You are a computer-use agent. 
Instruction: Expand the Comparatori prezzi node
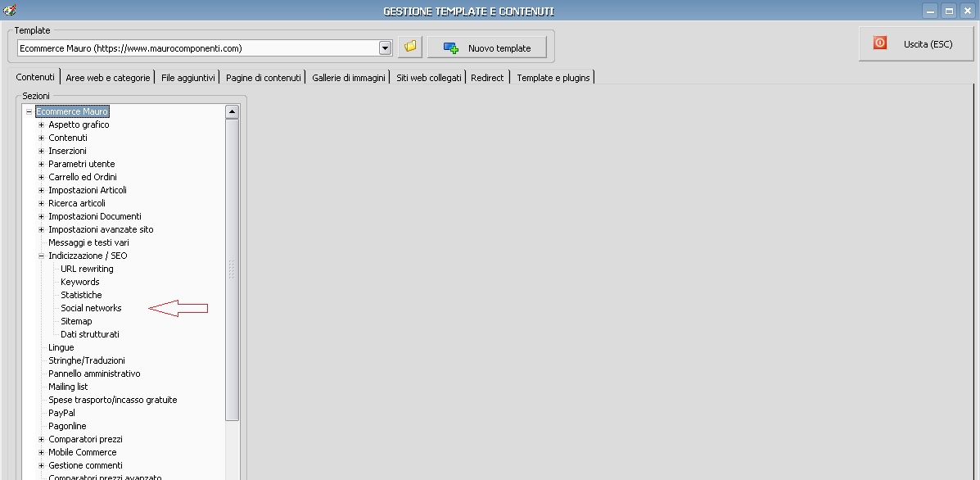coord(41,439)
